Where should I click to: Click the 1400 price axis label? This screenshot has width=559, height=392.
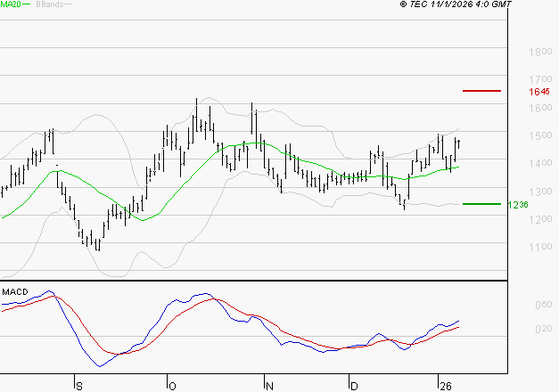coord(540,163)
